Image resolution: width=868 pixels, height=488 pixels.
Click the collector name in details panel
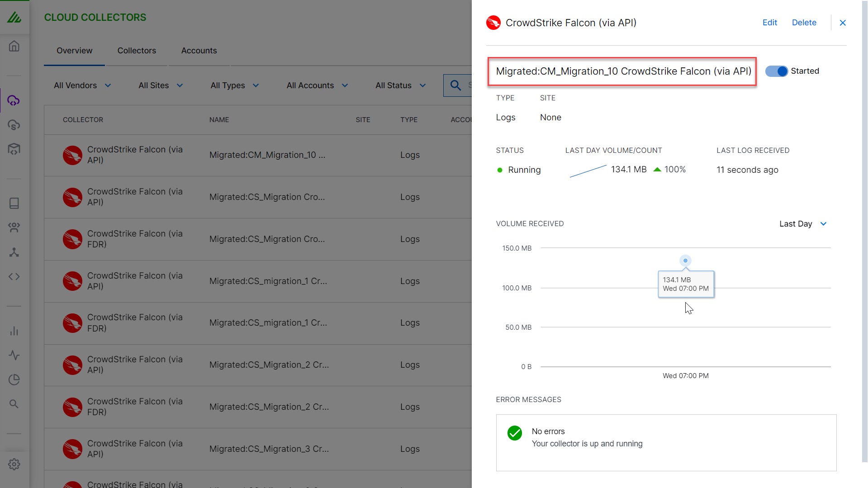coord(623,71)
